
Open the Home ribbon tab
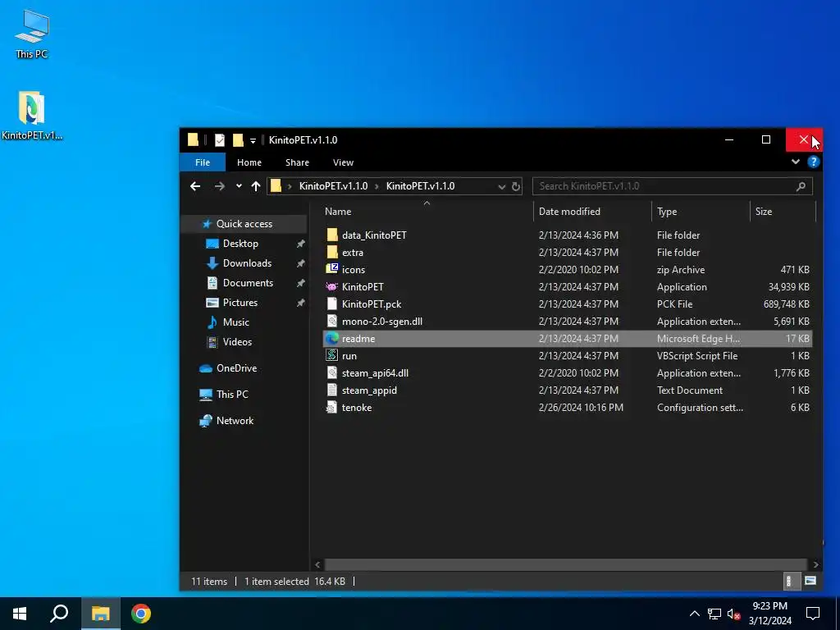pyautogui.click(x=249, y=162)
